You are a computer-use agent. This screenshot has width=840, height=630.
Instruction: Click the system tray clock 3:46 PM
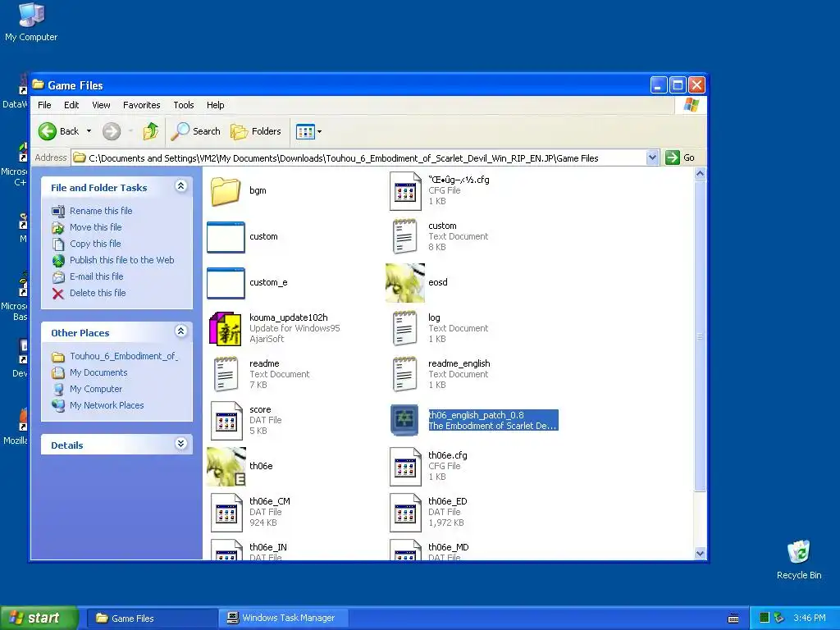pyautogui.click(x=810, y=619)
